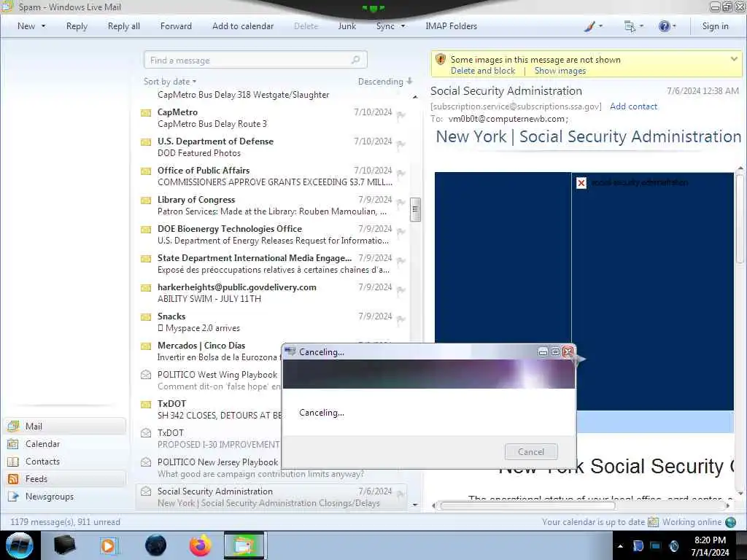Flag the harkerheights message
This screenshot has width=747, height=560.
pos(401,289)
